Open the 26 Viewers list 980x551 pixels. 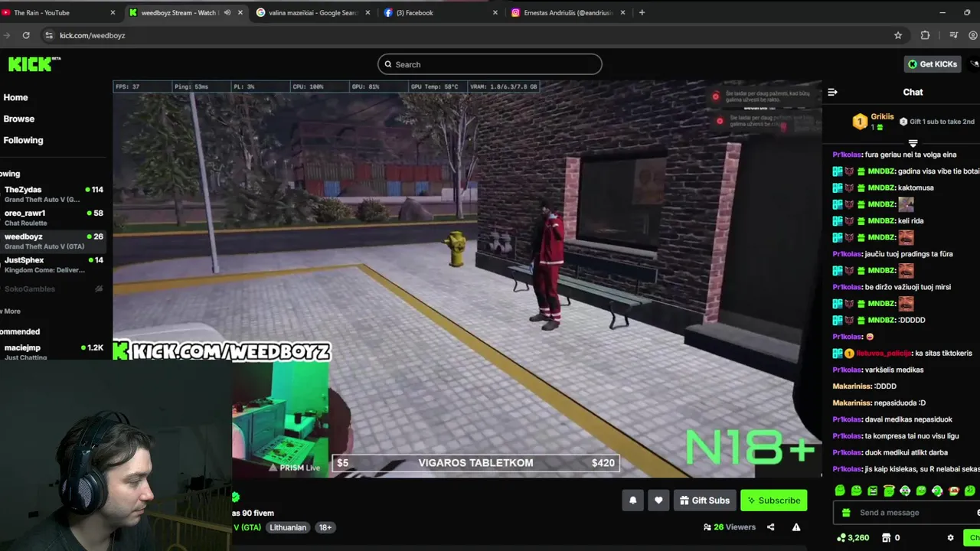[730, 527]
